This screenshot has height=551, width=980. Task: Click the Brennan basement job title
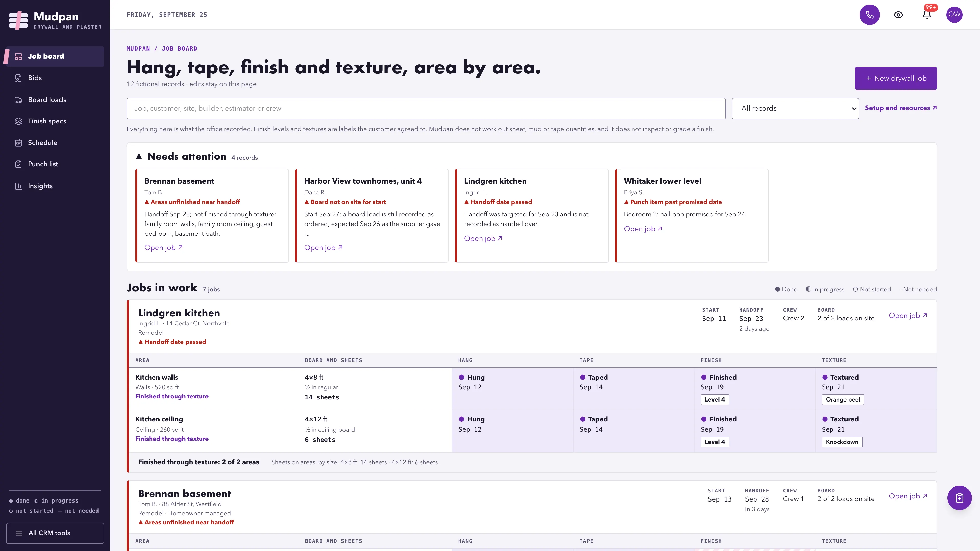pos(185,494)
